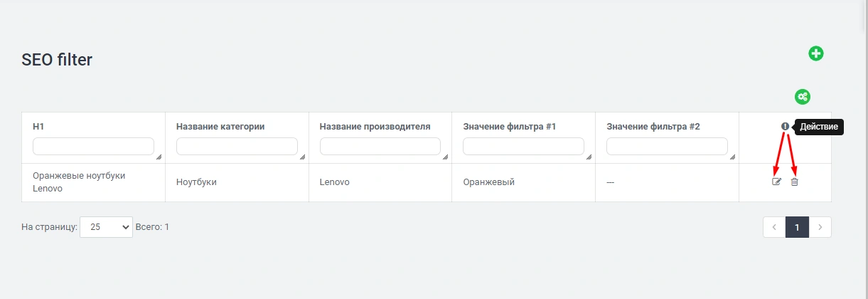Open the green gears settings icon
Viewport: 868px width, 299px height.
click(x=803, y=97)
